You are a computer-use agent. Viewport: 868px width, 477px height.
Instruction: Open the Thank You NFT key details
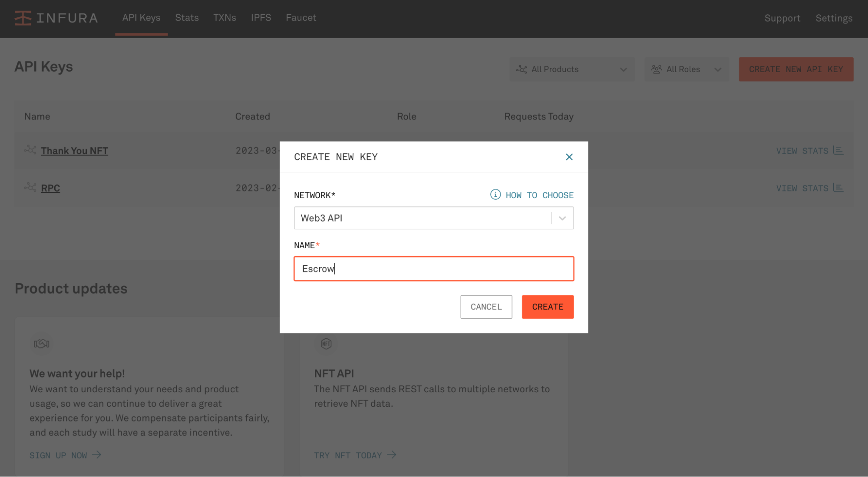pos(74,150)
